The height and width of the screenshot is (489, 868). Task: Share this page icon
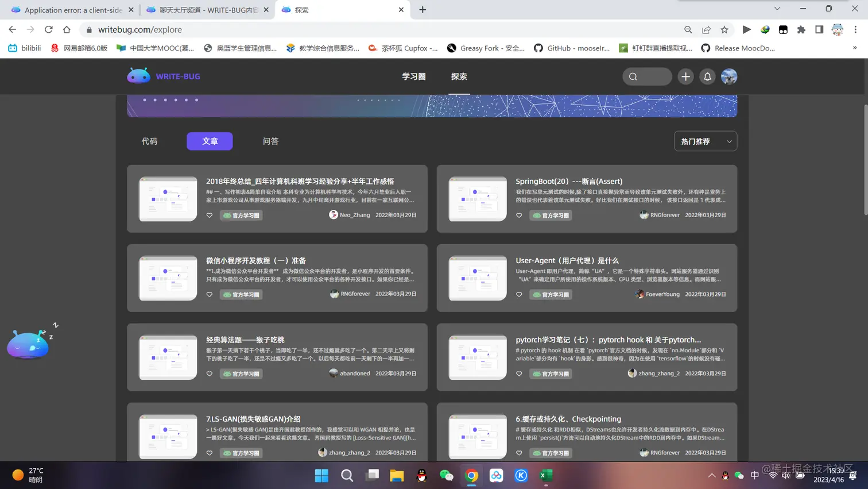point(706,29)
